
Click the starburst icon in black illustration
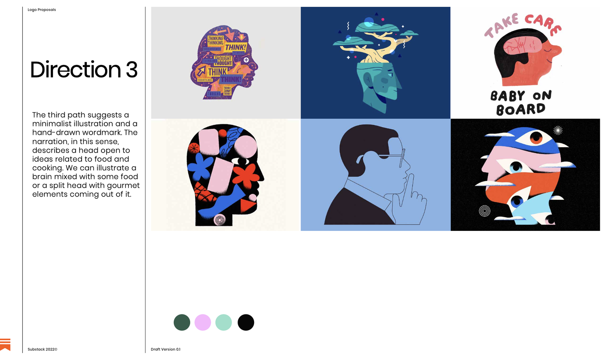[558, 130]
